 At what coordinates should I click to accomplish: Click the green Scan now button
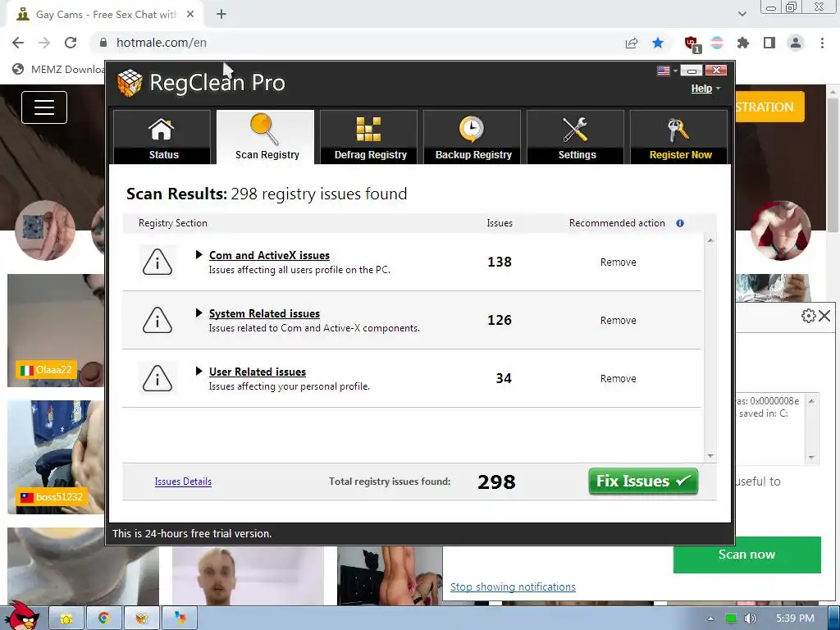746,555
